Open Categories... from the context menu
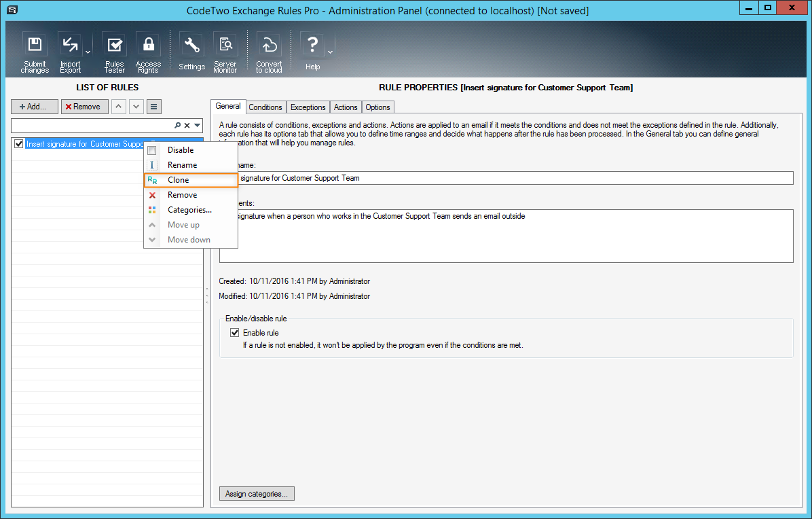812x519 pixels. click(x=191, y=211)
